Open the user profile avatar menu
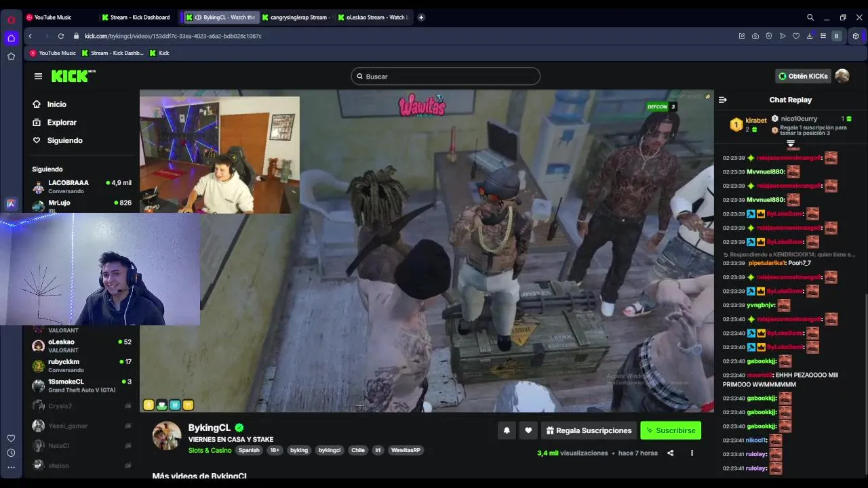This screenshot has width=868, height=488. coord(842,76)
